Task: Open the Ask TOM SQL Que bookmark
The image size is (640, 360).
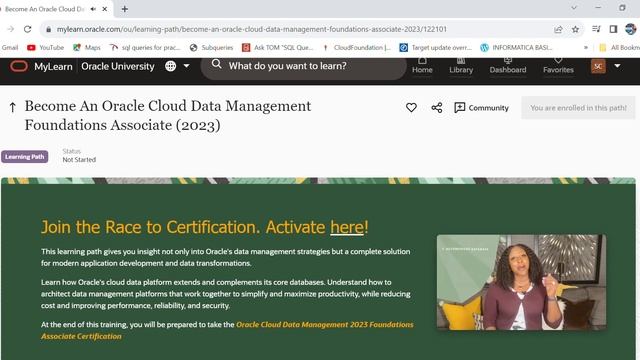Action: click(x=278, y=47)
